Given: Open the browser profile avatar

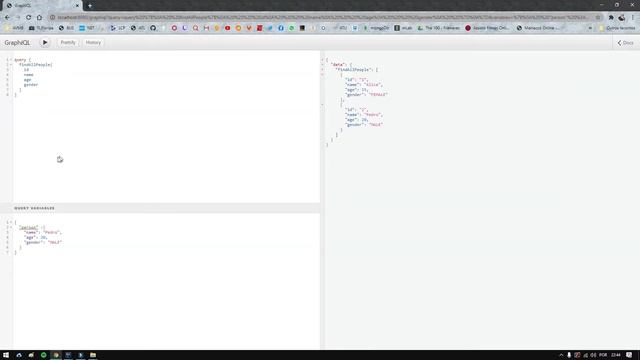Looking at the screenshot, I should point(622,18).
